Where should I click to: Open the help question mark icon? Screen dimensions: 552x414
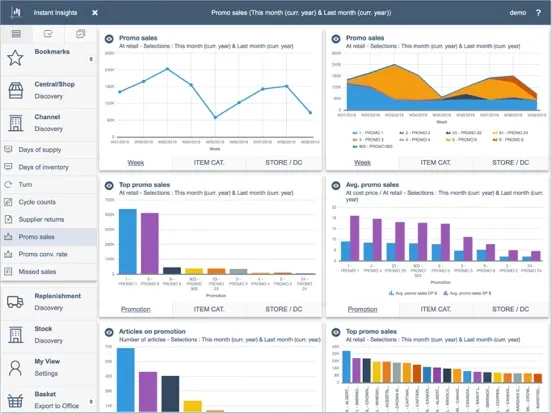pyautogui.click(x=538, y=13)
